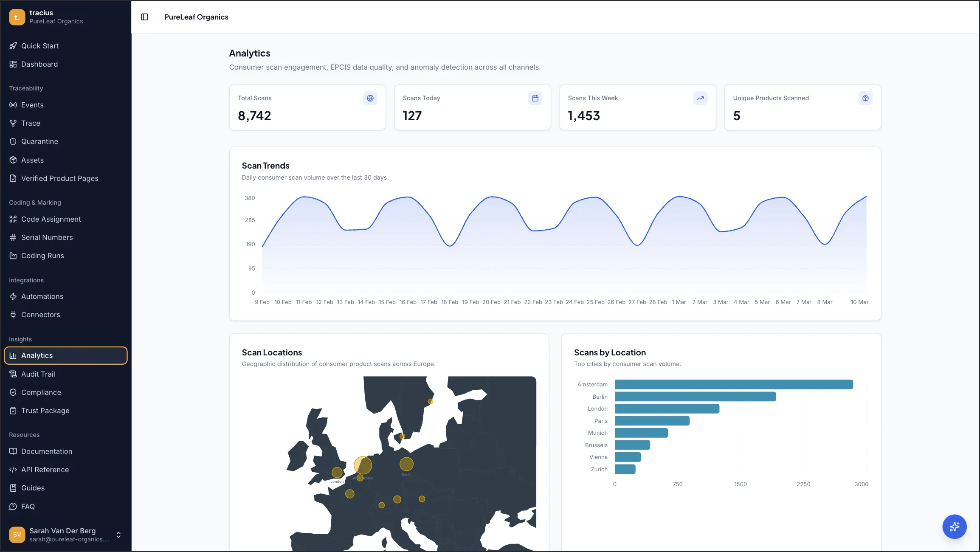Open the Trust Package section
The height and width of the screenshot is (552, 980).
pyautogui.click(x=45, y=411)
